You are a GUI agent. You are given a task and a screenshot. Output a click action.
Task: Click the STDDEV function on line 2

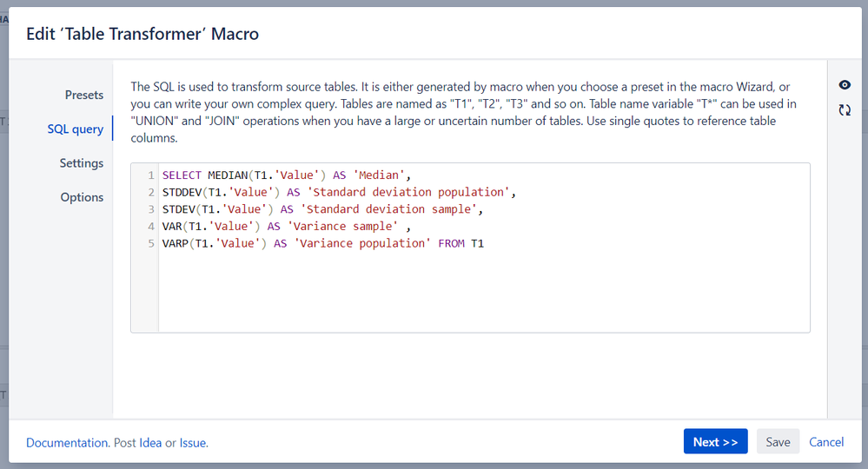(x=182, y=193)
